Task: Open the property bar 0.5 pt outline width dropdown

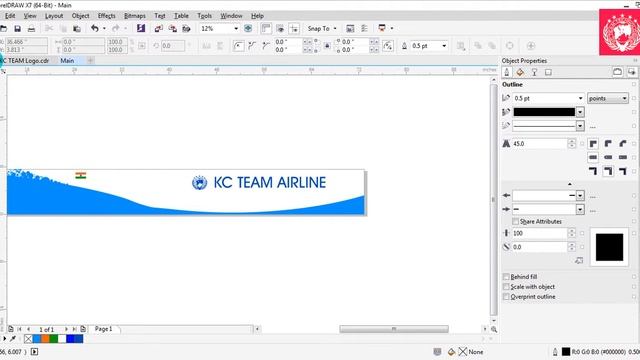Action: click(x=444, y=46)
